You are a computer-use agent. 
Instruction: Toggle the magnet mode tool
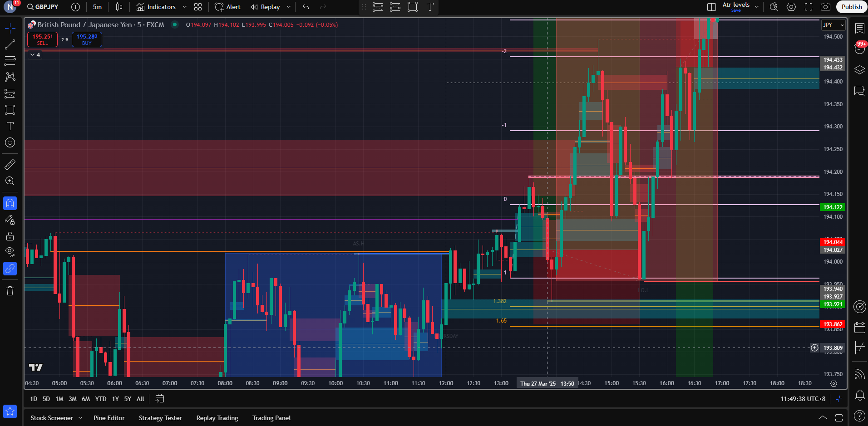point(10,203)
